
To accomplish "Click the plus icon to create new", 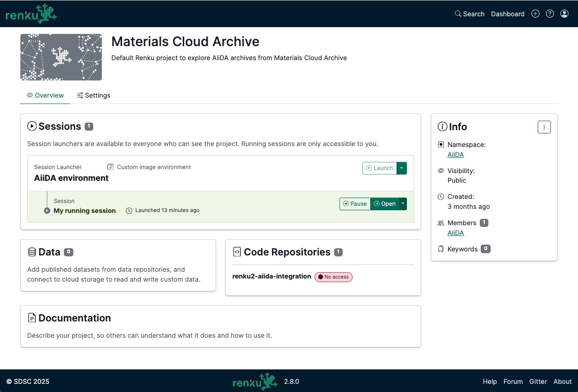I will (x=535, y=14).
